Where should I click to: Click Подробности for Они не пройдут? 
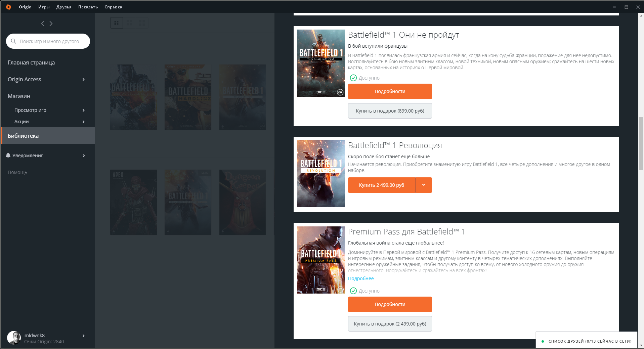pos(390,91)
